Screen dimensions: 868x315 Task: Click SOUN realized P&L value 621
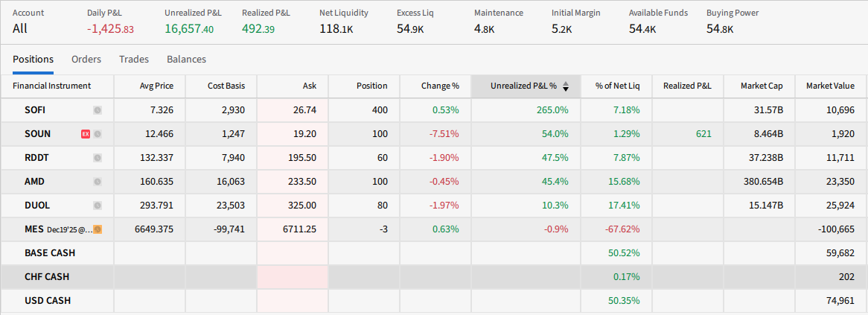pos(705,134)
